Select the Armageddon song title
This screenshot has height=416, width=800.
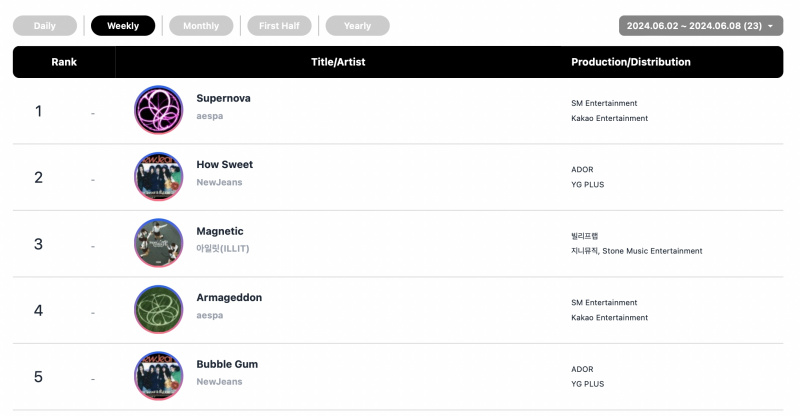(x=229, y=298)
